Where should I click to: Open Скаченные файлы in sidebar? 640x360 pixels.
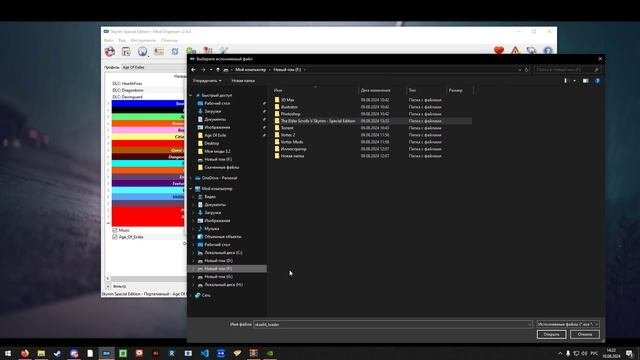[222, 167]
